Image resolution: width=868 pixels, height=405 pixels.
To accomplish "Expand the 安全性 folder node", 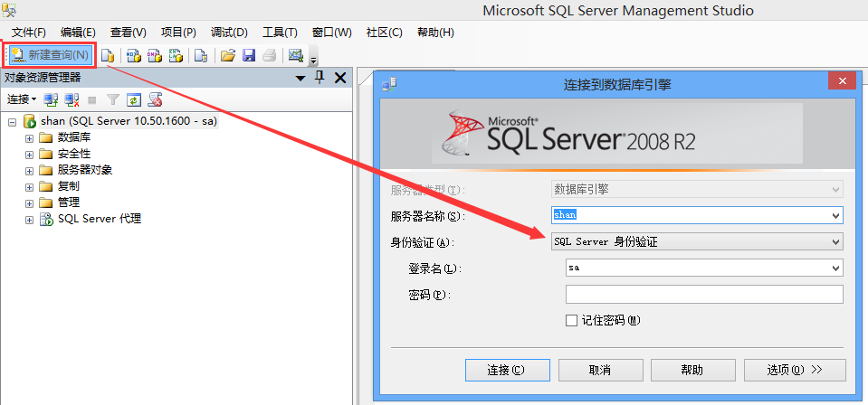I will (x=29, y=154).
